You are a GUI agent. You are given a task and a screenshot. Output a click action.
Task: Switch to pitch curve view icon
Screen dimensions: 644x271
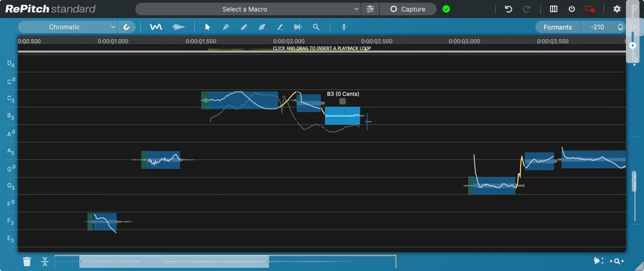point(156,27)
